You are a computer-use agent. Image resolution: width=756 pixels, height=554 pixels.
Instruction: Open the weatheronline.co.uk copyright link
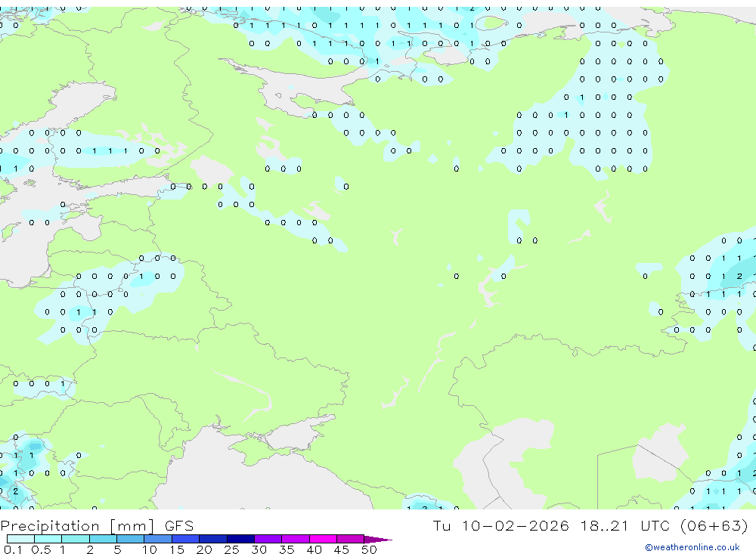[692, 547]
